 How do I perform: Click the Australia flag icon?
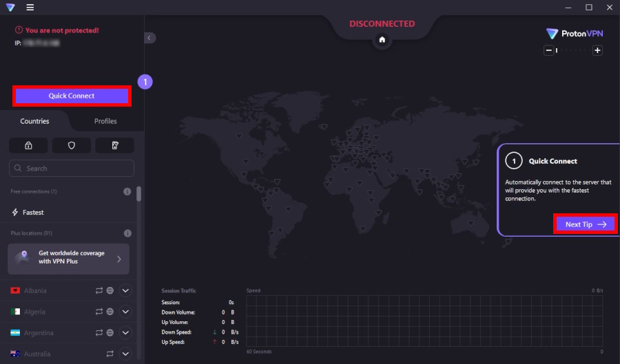pyautogui.click(x=15, y=354)
